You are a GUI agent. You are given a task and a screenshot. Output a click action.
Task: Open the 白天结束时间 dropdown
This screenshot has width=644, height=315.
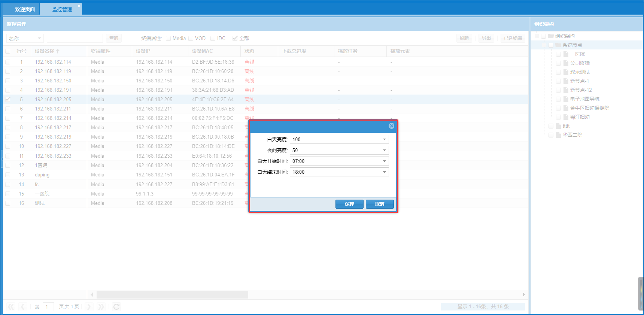tap(385, 172)
